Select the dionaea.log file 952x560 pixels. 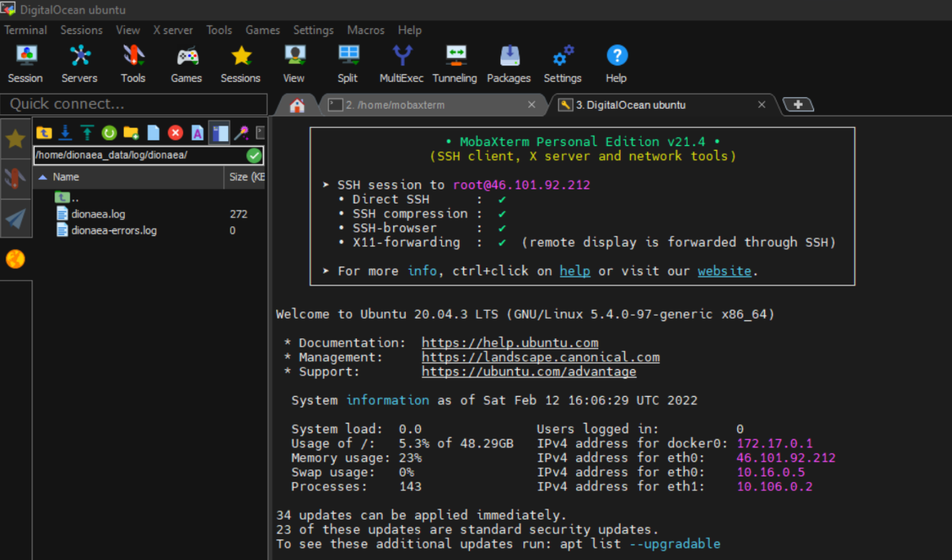pos(98,214)
